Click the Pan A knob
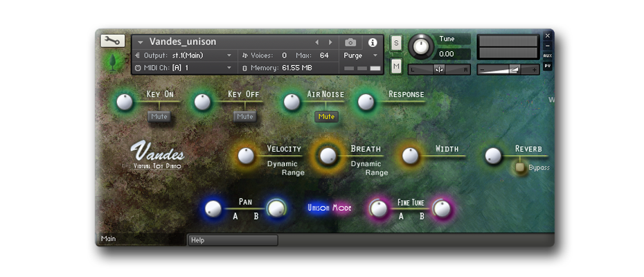The height and width of the screenshot is (277, 644). (213, 208)
